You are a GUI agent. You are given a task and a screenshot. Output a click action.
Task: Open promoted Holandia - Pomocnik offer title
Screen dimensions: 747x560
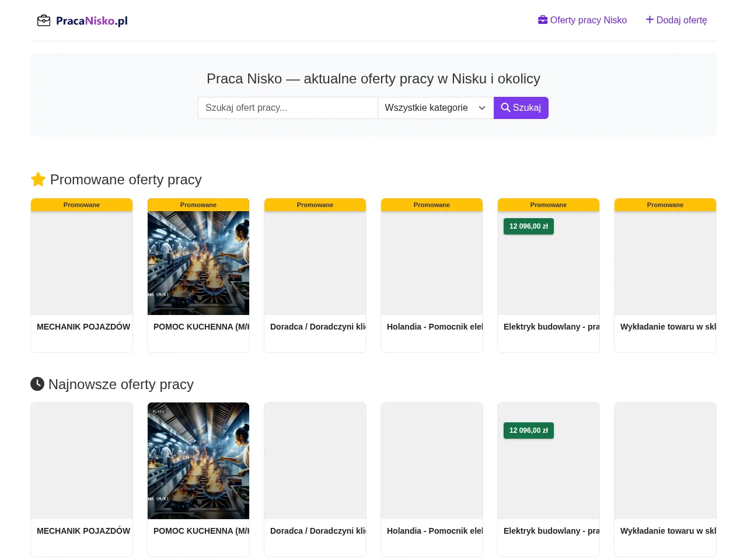435,327
